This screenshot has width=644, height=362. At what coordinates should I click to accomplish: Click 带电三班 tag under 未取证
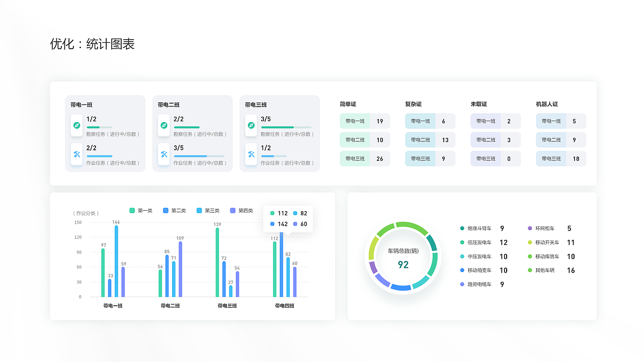tap(486, 159)
